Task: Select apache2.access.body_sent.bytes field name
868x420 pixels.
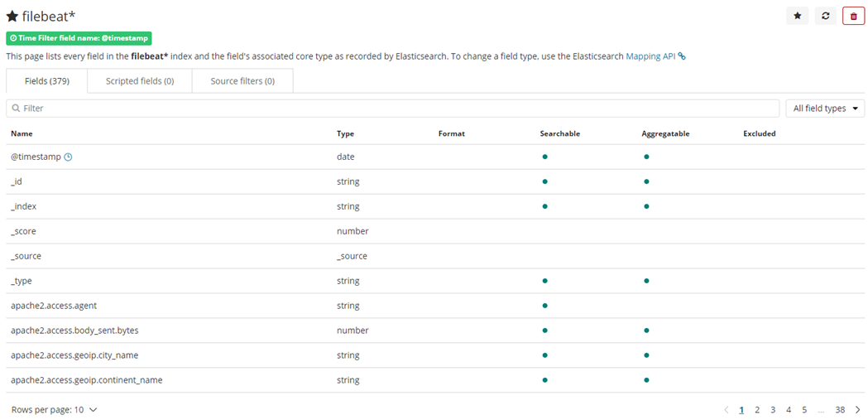Action: click(x=74, y=331)
